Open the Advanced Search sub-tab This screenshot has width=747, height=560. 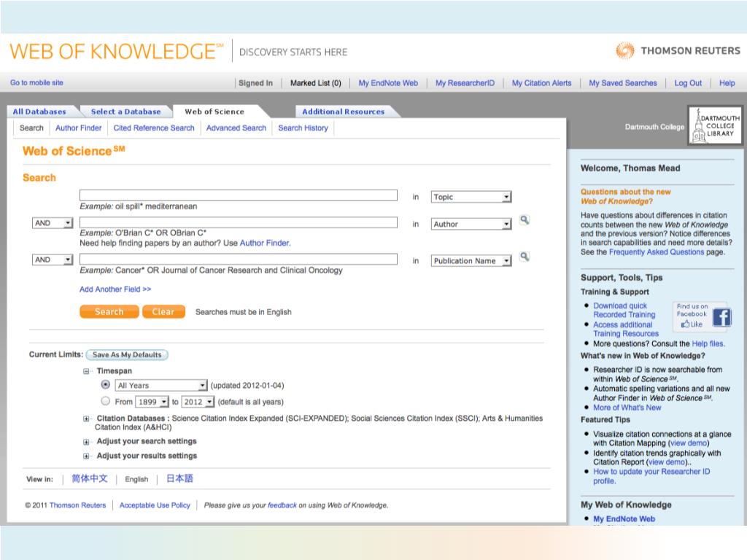point(236,128)
